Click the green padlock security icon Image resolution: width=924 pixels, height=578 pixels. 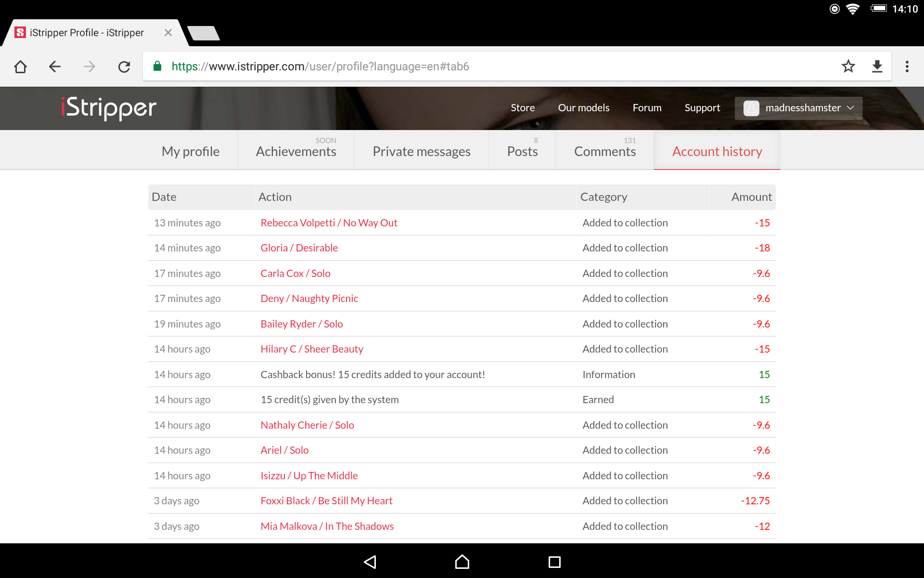point(157,66)
